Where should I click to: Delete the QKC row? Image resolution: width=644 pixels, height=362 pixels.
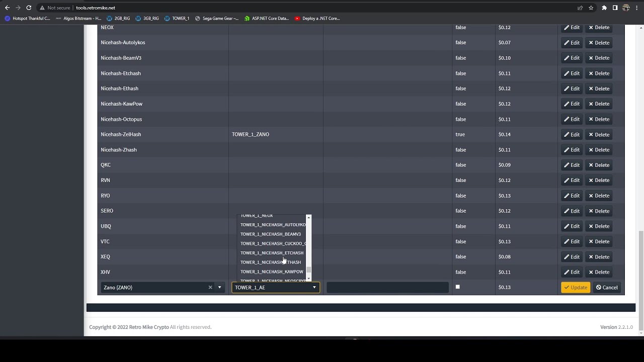599,165
